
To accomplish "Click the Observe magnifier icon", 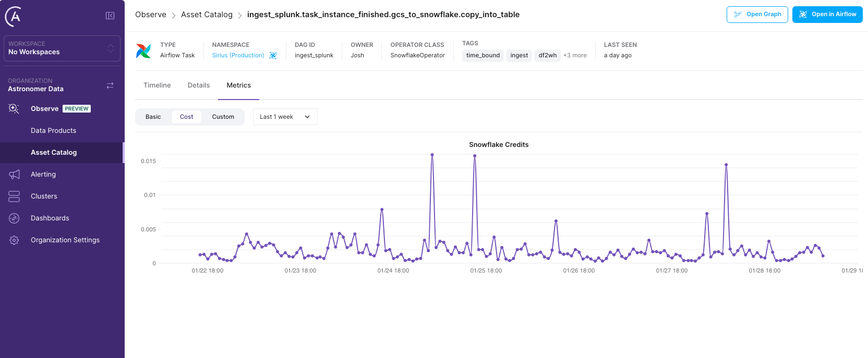I will click(14, 109).
